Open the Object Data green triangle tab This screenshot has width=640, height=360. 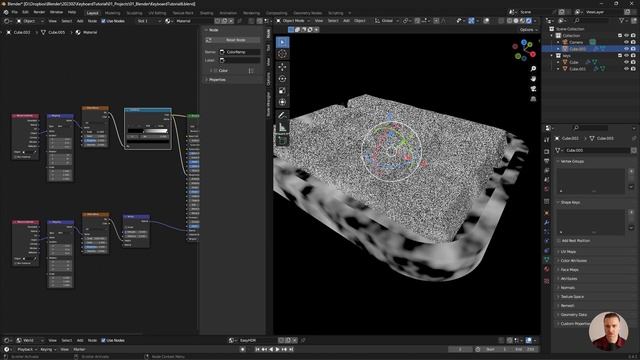pos(547,260)
